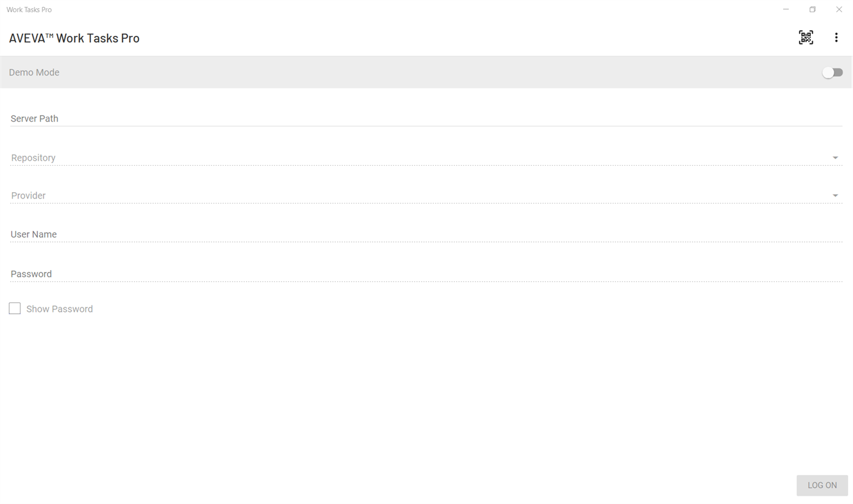Expand the Provider dropdown arrow
This screenshot has width=853, height=504.
(x=835, y=196)
